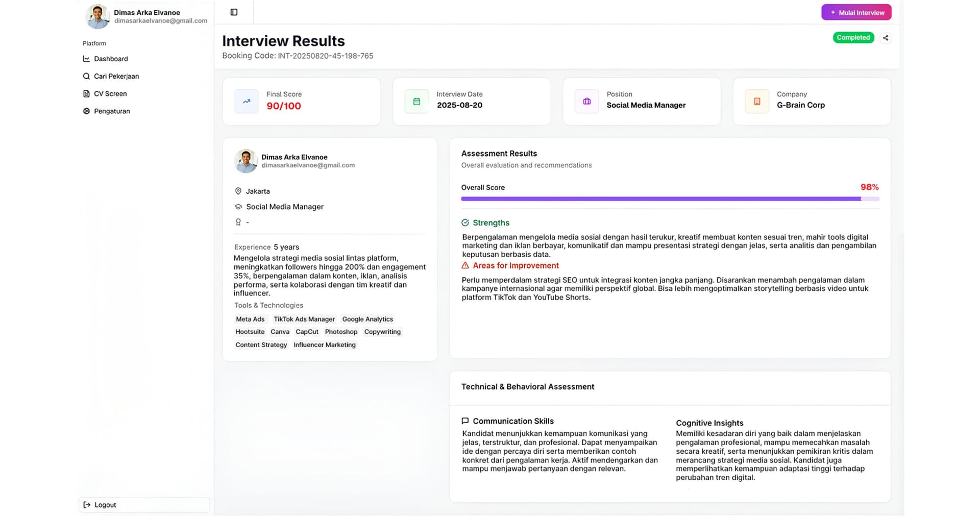The height and width of the screenshot is (517, 980).
Task: Click the sidebar profile avatar photo
Action: pyautogui.click(x=97, y=16)
